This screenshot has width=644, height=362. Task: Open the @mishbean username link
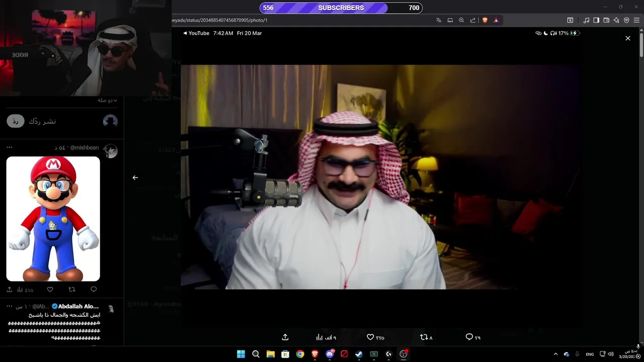coord(84,148)
